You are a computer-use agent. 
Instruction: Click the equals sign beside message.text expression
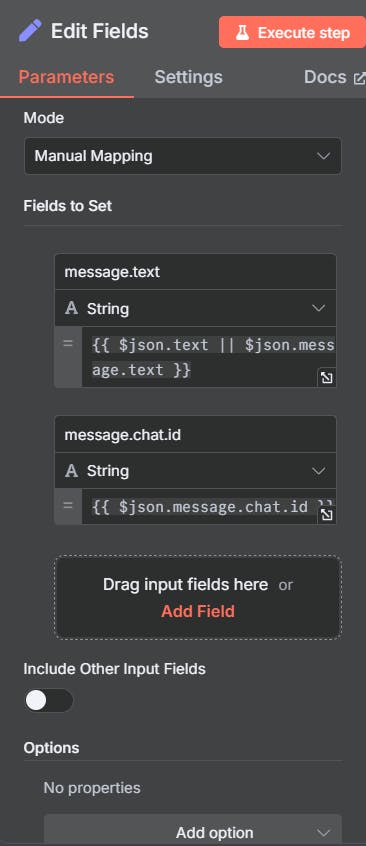(68, 343)
